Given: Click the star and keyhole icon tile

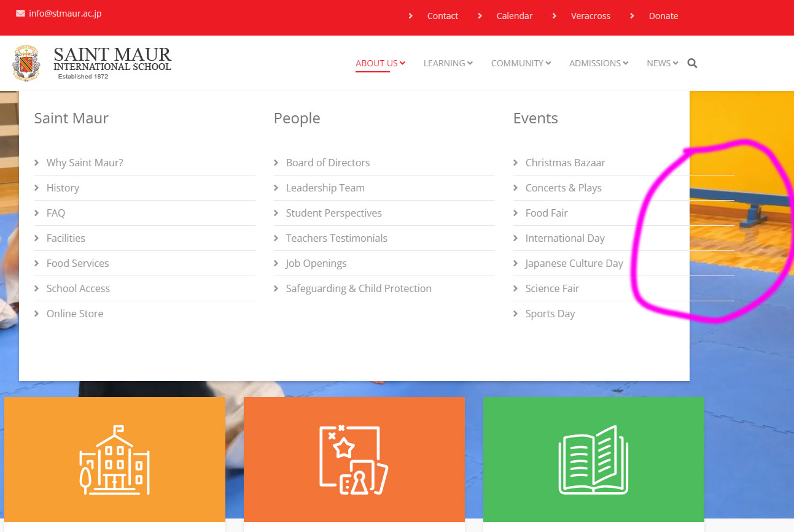Looking at the screenshot, I should [354, 460].
